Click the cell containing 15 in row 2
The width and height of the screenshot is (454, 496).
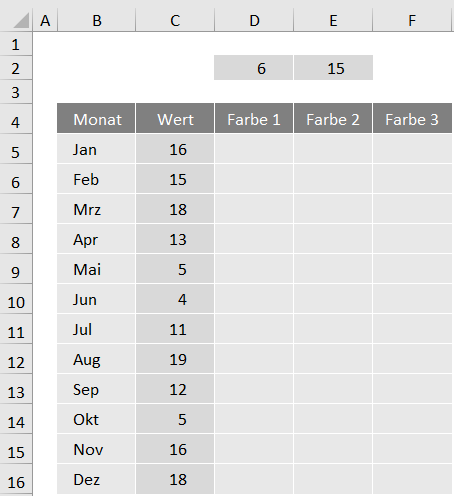click(x=333, y=68)
